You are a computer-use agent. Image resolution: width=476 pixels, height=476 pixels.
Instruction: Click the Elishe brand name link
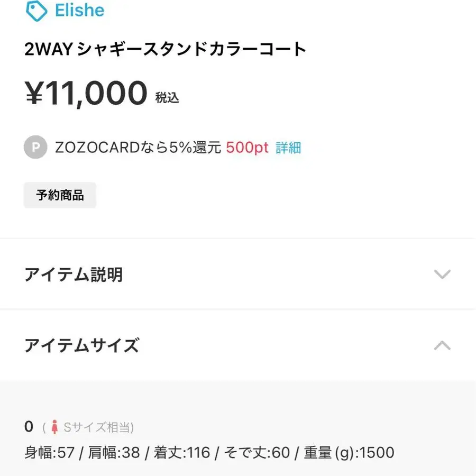79,10
